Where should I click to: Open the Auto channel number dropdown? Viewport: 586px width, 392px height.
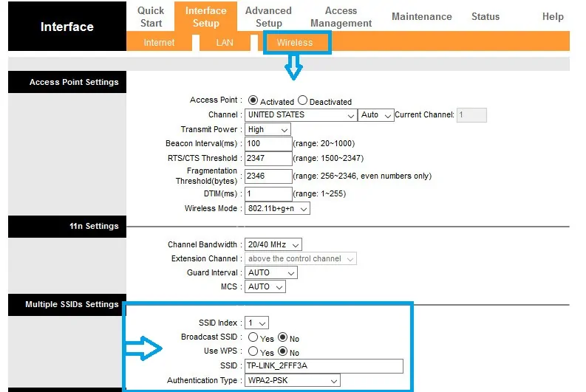(x=375, y=115)
